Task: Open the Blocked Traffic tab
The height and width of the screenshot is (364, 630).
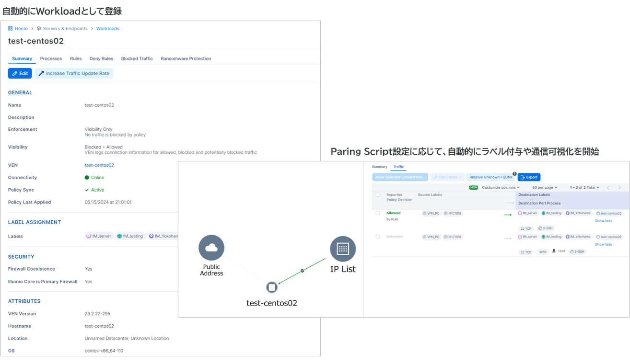Action: click(x=137, y=58)
